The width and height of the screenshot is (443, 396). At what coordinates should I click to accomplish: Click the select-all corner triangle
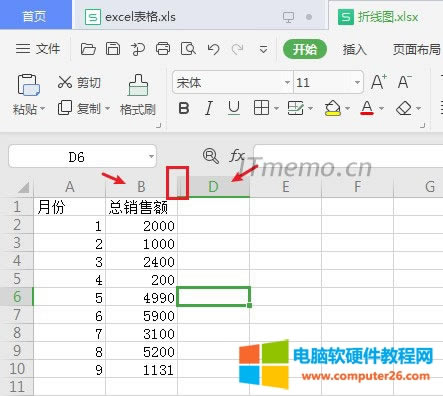click(24, 188)
